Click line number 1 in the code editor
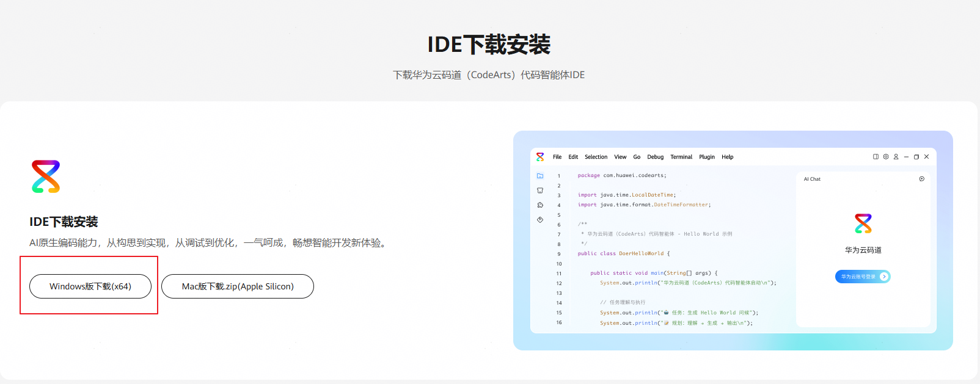 559,176
